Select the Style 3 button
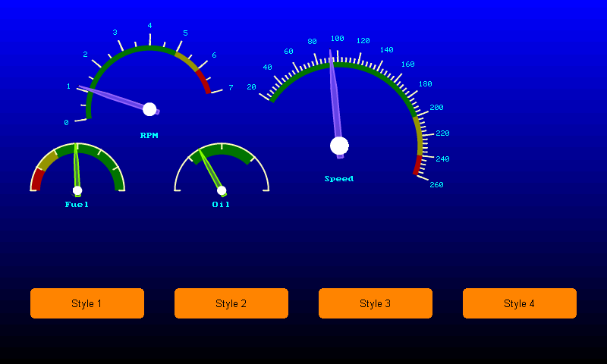Image resolution: width=607 pixels, height=364 pixels. (x=375, y=303)
